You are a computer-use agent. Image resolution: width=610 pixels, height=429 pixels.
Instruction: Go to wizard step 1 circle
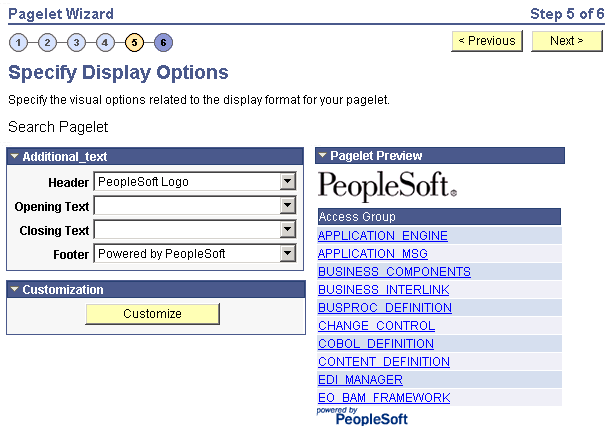point(18,42)
